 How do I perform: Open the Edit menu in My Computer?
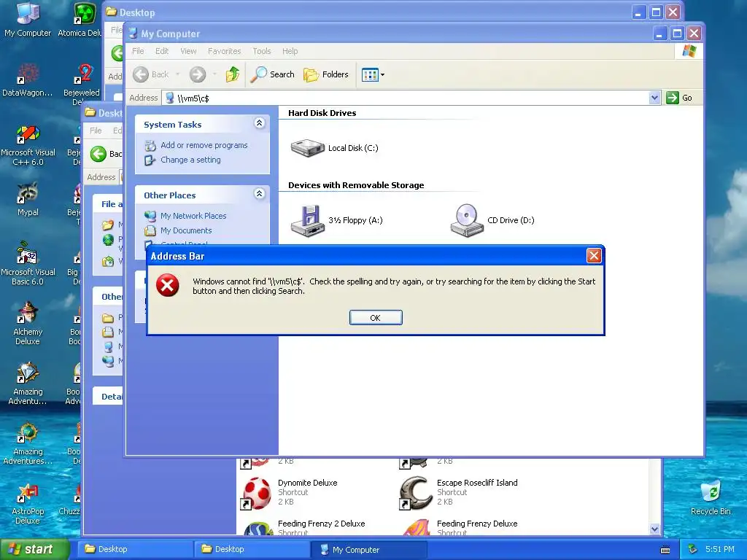(162, 51)
